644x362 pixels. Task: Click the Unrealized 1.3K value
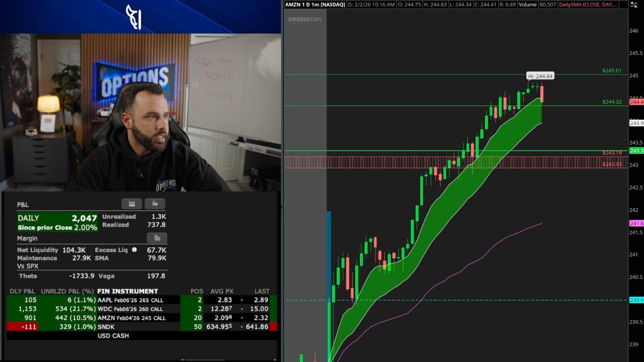pos(158,217)
